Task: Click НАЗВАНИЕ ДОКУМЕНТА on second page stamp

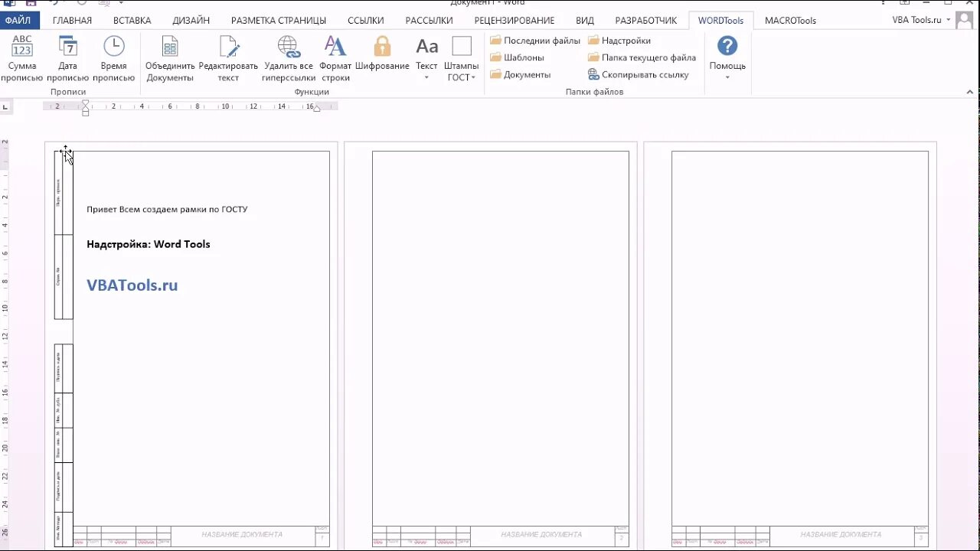Action: 541,534
